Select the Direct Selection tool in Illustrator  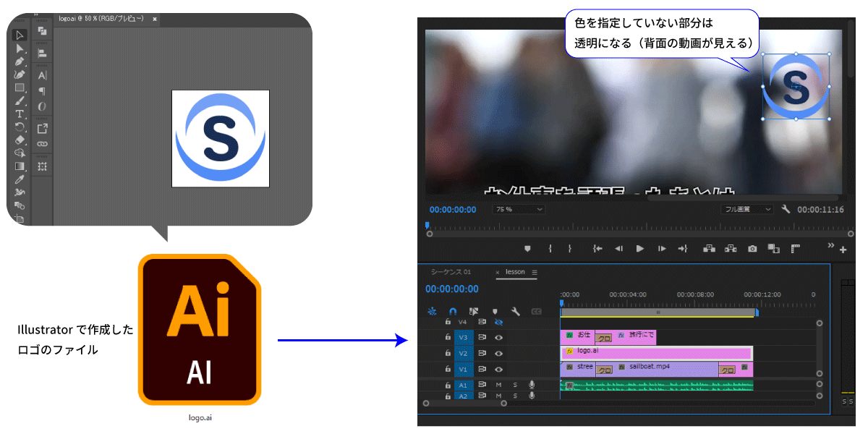point(20,48)
